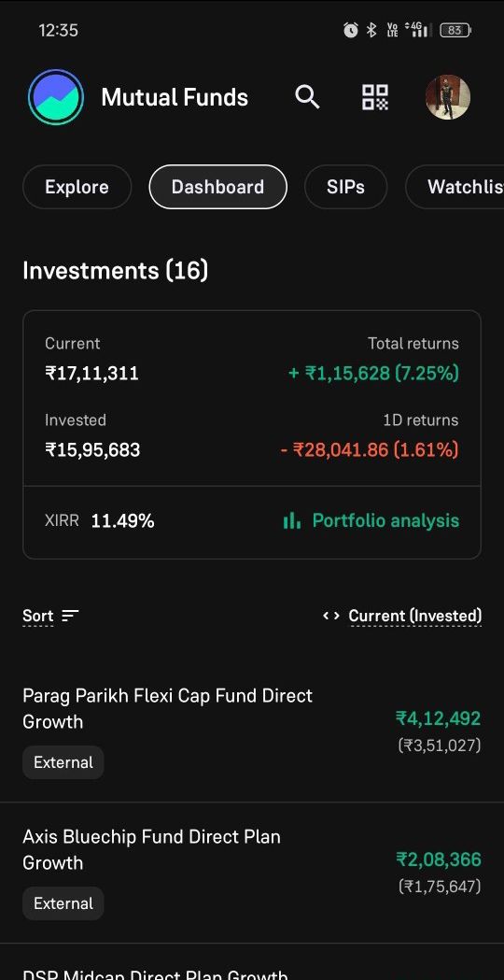Tap the alarm icon in status bar
This screenshot has width=504, height=980.
click(351, 29)
